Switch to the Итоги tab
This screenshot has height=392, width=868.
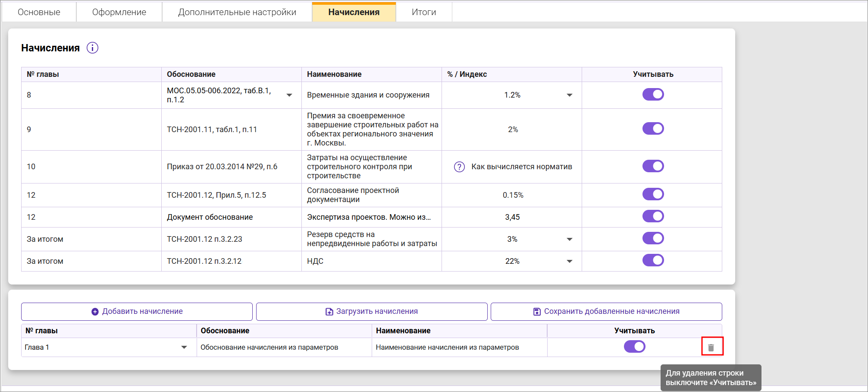click(x=423, y=12)
